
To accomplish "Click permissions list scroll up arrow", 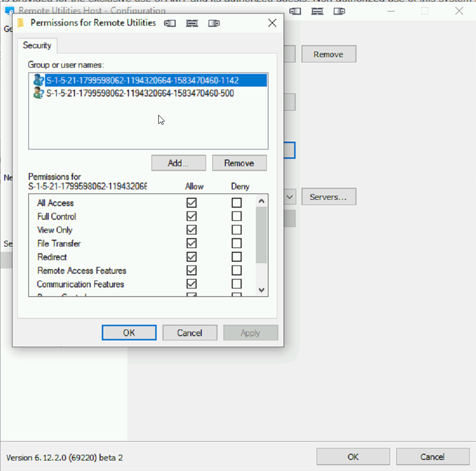I will coord(262,201).
